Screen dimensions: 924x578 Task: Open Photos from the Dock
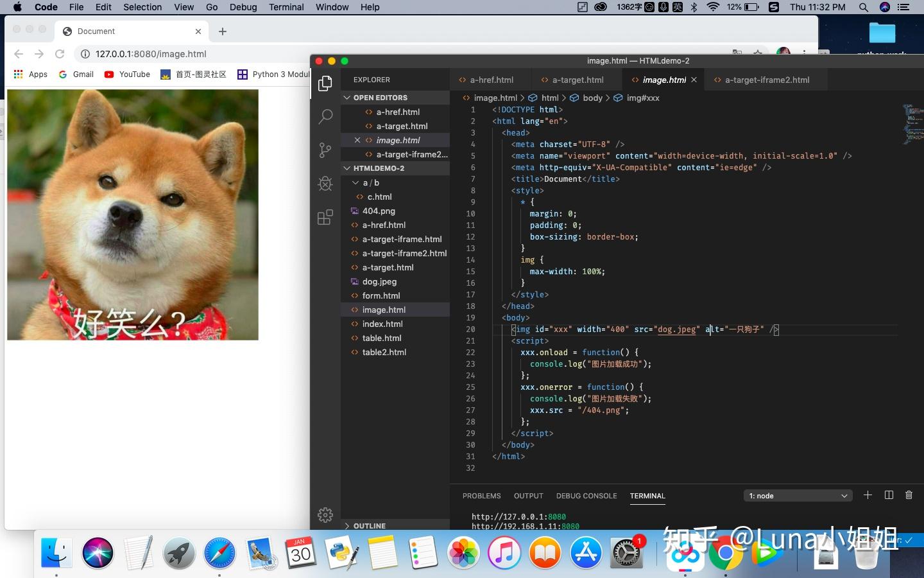coord(463,552)
